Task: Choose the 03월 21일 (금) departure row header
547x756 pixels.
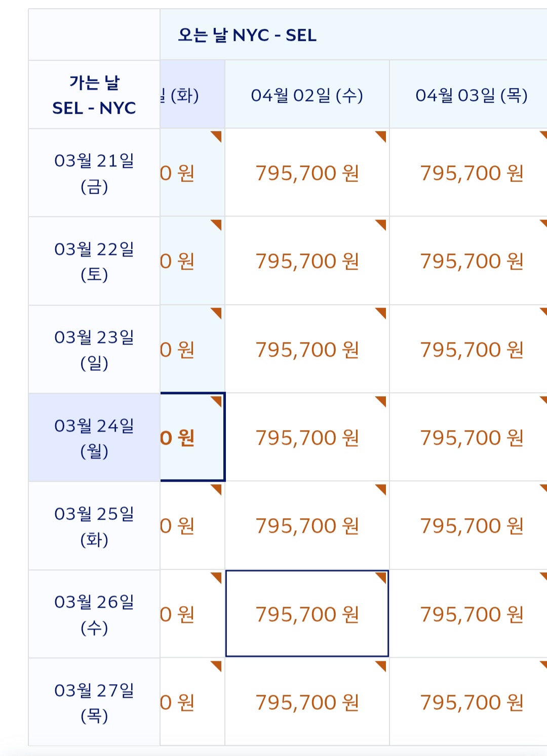Action: (x=94, y=173)
